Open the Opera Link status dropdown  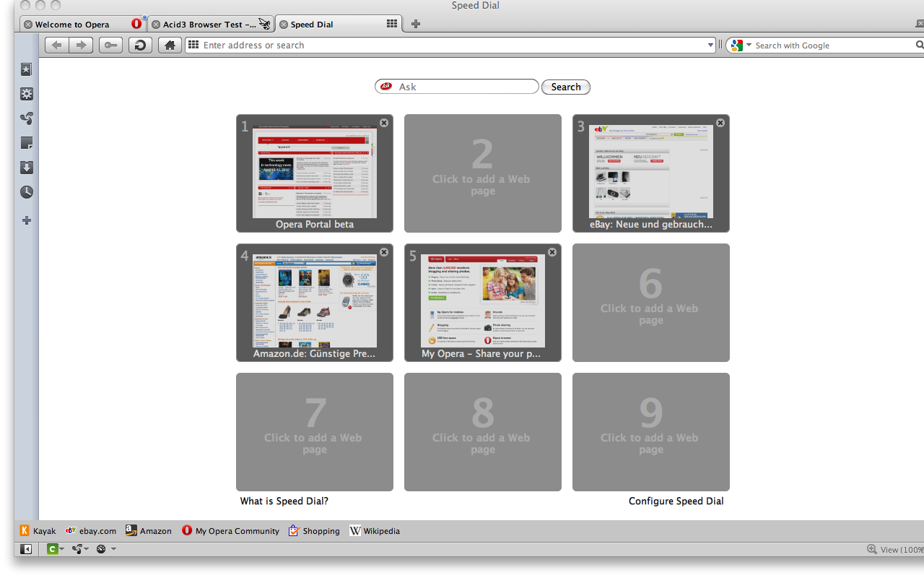click(x=56, y=549)
